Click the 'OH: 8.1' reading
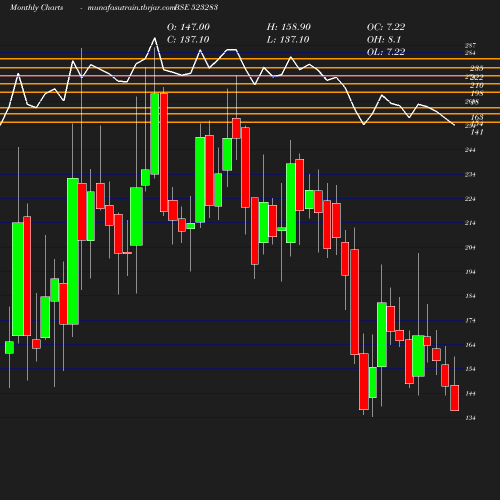This screenshot has height=500, width=500. pos(384,39)
